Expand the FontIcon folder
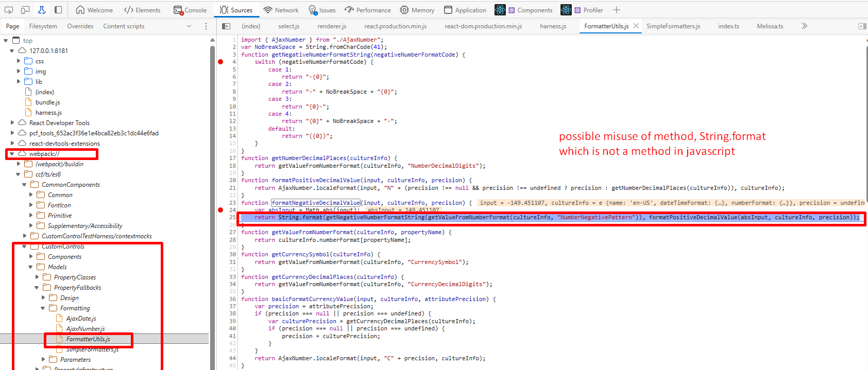Viewport: 868px width, 370px height. point(31,205)
